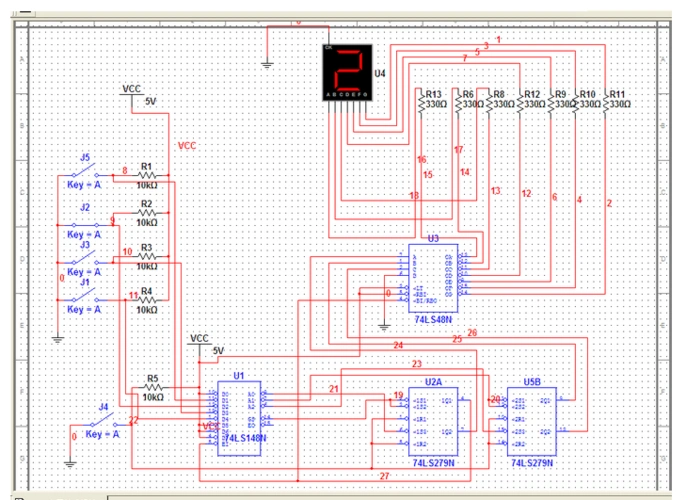Select the 74LS148N encoder chip U1
Image resolution: width=686 pixels, height=500 pixels.
238,417
